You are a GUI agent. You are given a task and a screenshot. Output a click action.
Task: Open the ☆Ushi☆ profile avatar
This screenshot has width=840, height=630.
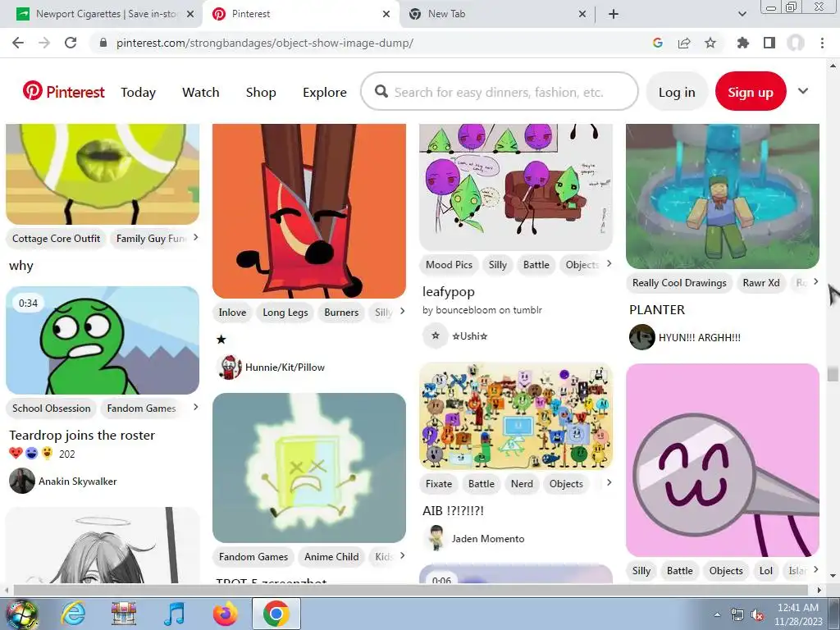(436, 336)
